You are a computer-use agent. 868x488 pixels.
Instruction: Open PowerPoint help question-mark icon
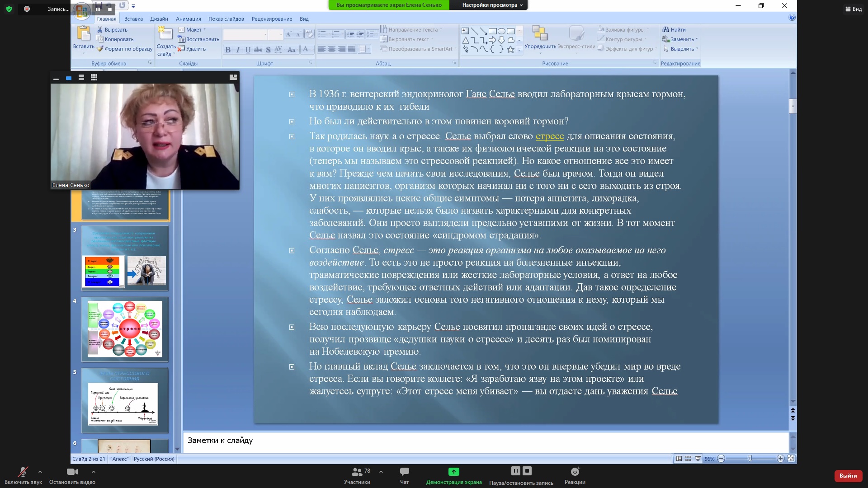(x=792, y=18)
